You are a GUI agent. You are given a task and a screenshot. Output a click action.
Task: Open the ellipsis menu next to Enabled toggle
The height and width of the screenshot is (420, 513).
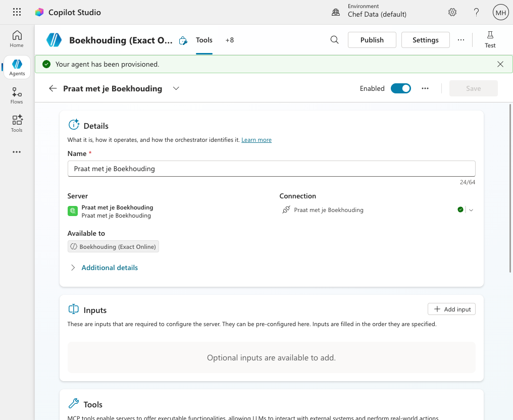[x=425, y=88]
